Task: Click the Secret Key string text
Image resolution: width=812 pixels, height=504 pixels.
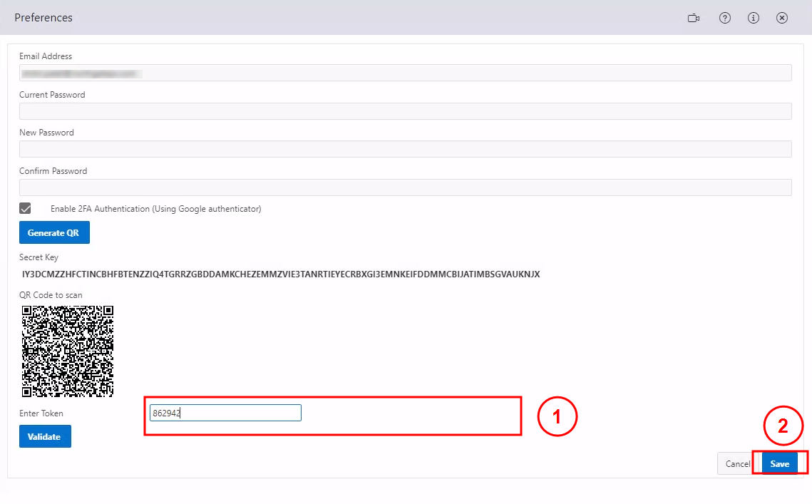Action: [281, 274]
